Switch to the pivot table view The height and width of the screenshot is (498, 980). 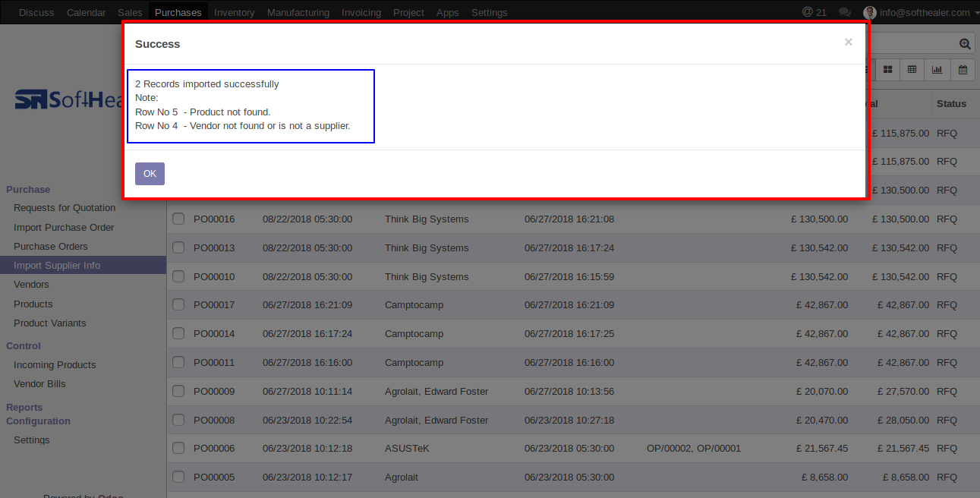click(x=912, y=69)
